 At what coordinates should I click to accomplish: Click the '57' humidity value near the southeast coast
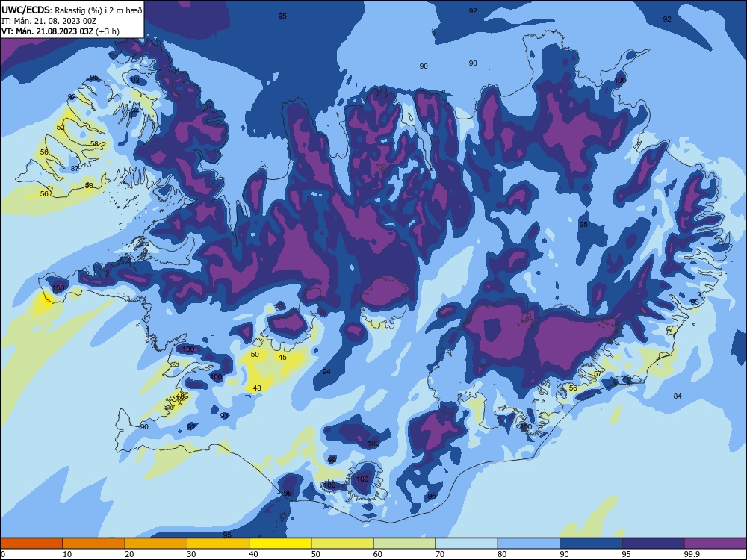pyautogui.click(x=598, y=374)
